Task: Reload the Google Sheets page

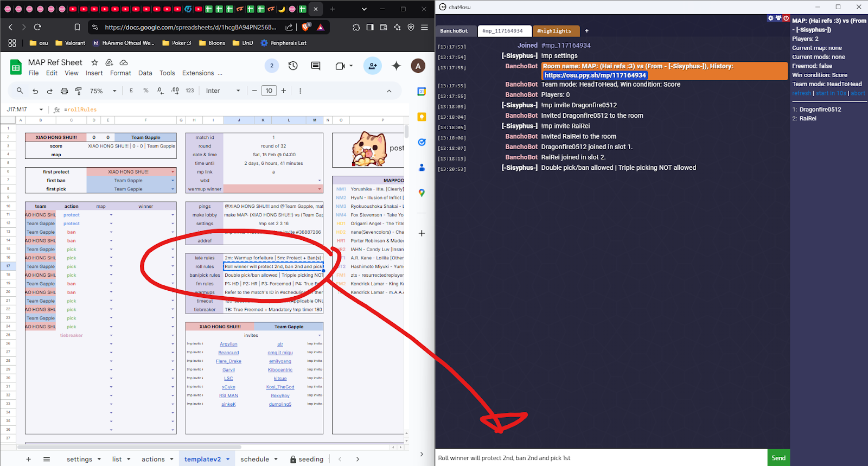Action: click(37, 27)
